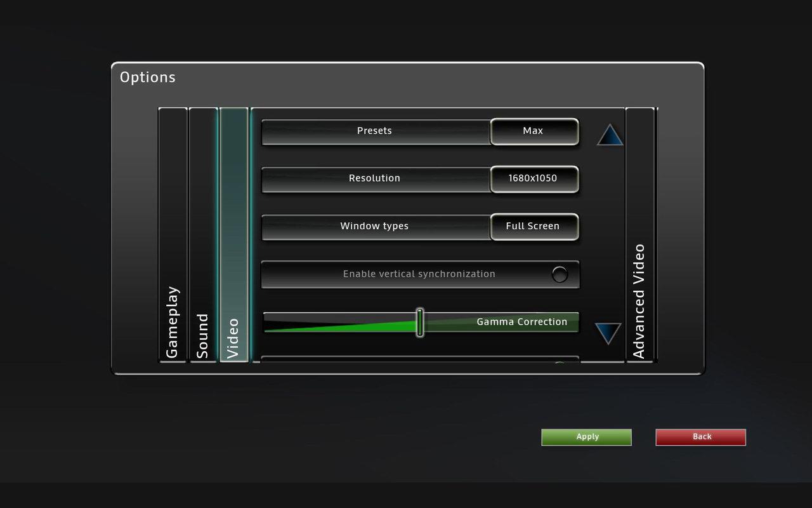Toggle Enable vertical synchronization radio

coord(560,274)
